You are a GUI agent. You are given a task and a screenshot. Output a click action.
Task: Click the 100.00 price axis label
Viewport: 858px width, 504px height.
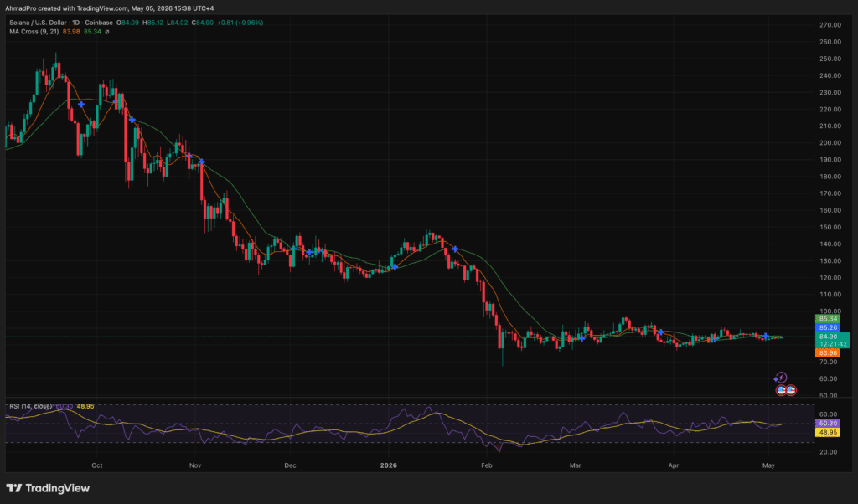tap(830, 311)
